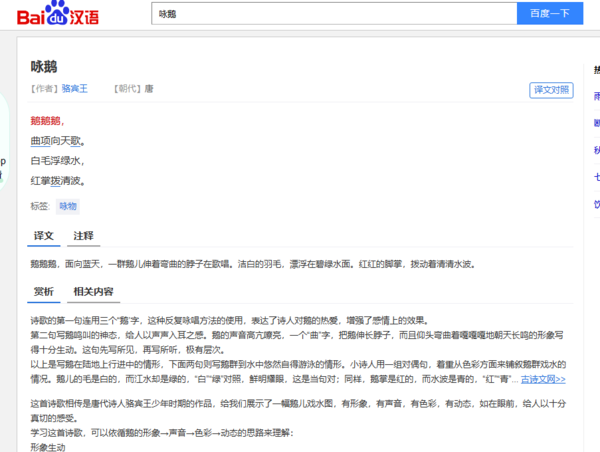Select the 咏物 tag
The height and width of the screenshot is (452, 600).
[68, 206]
